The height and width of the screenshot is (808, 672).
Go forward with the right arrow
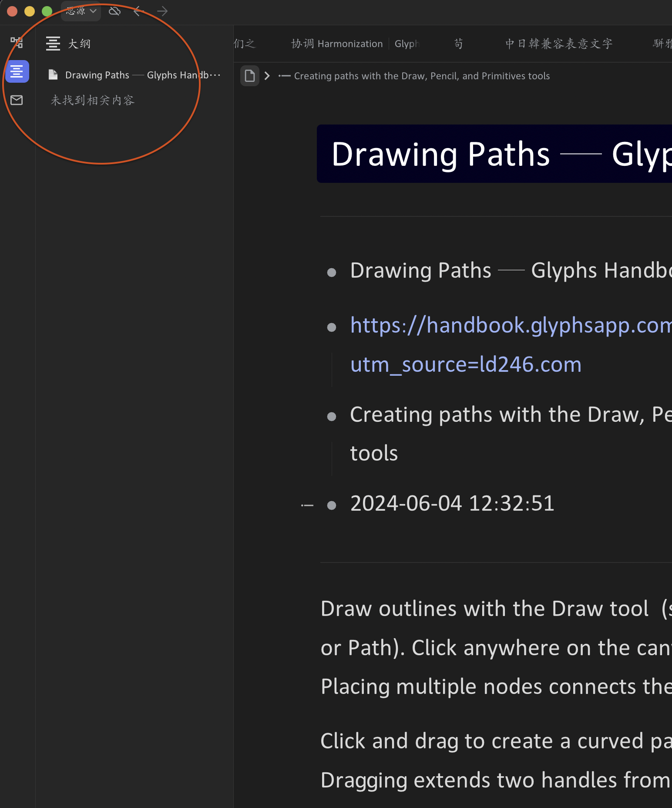(x=162, y=11)
